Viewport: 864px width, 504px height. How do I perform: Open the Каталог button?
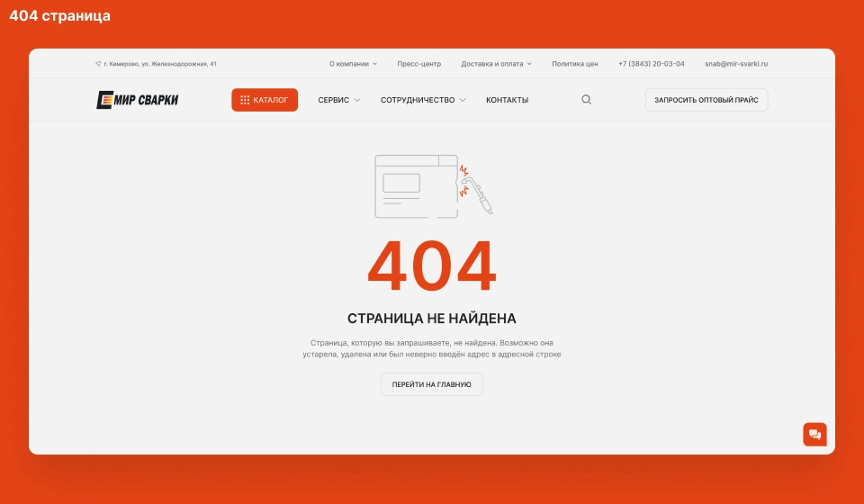265,100
